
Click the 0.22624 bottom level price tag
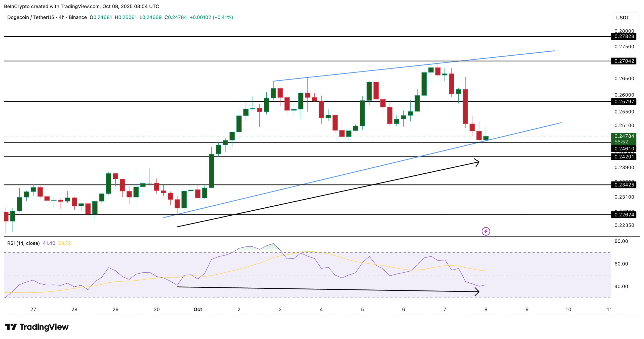[623, 215]
